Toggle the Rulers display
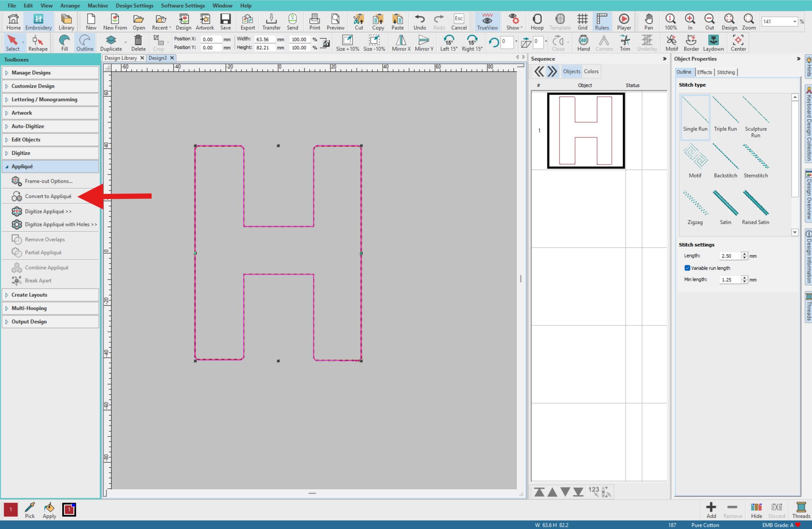This screenshot has width=812, height=529. tap(602, 22)
